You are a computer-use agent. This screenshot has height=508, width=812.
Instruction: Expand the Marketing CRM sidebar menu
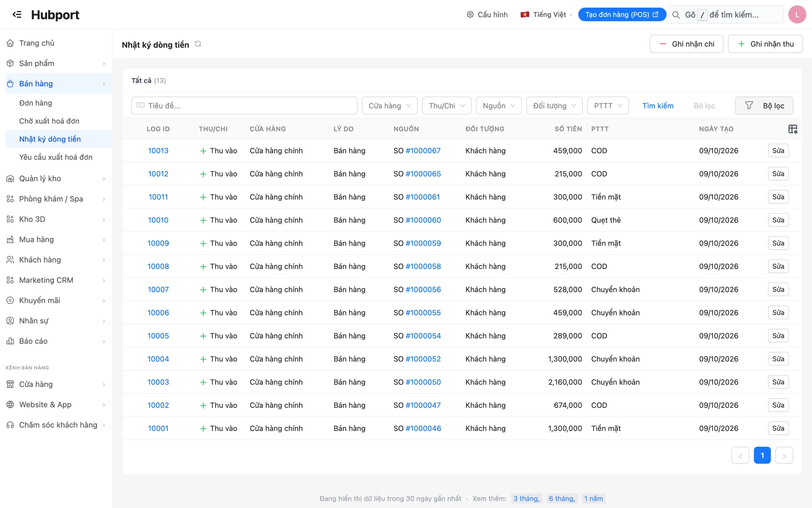click(x=56, y=280)
